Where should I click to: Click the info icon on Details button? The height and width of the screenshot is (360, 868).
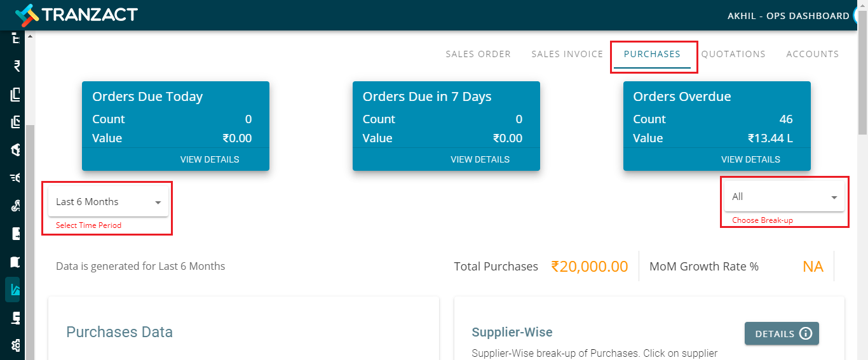[x=806, y=333]
